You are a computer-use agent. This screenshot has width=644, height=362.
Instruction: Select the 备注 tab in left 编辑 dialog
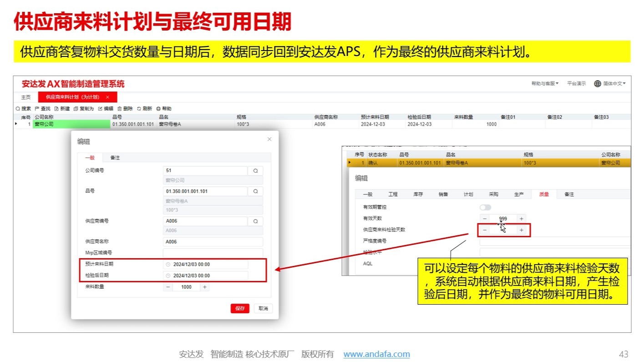click(115, 158)
